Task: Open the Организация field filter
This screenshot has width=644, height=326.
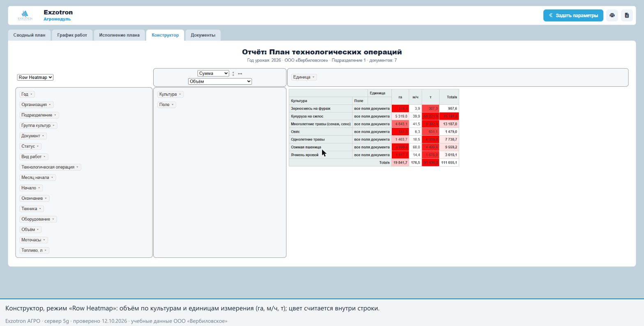Action: [x=50, y=105]
